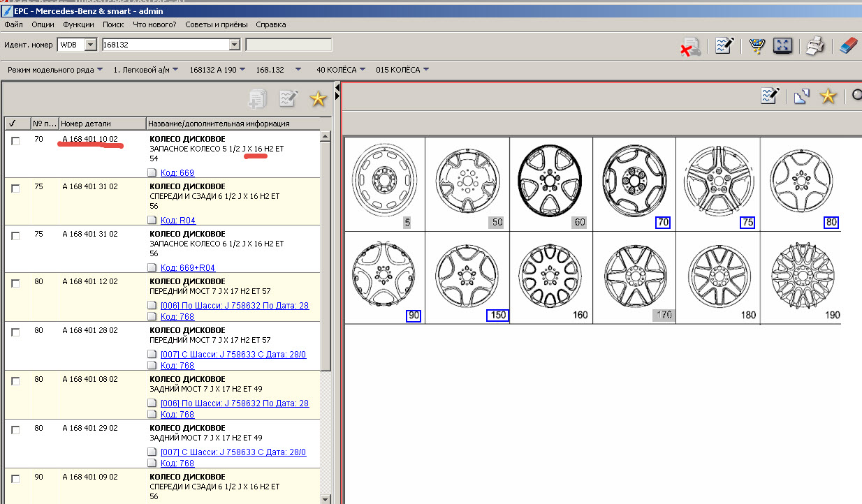This screenshot has height=504, width=862.
Task: Open the Файл menu
Action: coord(13,24)
